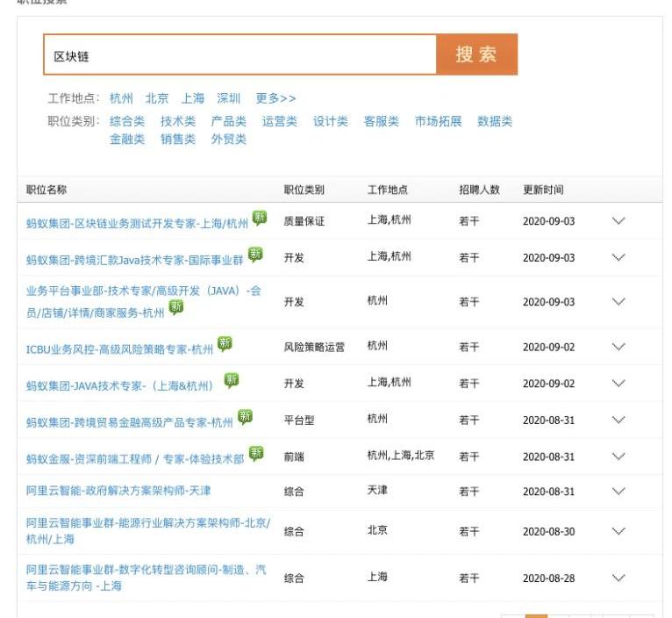Open 蚂蚁集团-JAVA技术专家 job posting

tap(120, 386)
